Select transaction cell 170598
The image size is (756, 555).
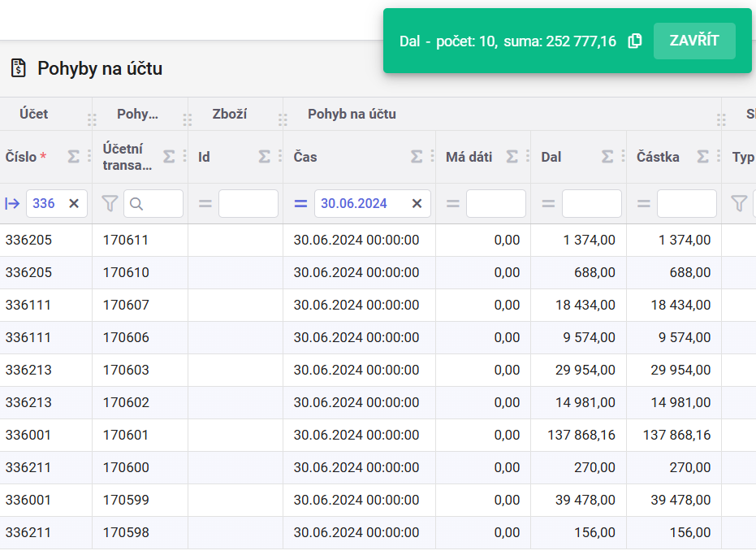[140, 533]
